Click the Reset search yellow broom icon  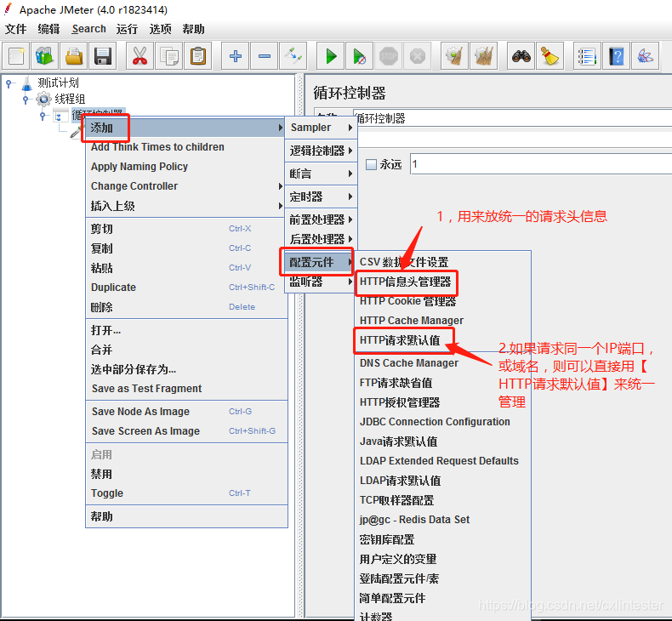[550, 56]
